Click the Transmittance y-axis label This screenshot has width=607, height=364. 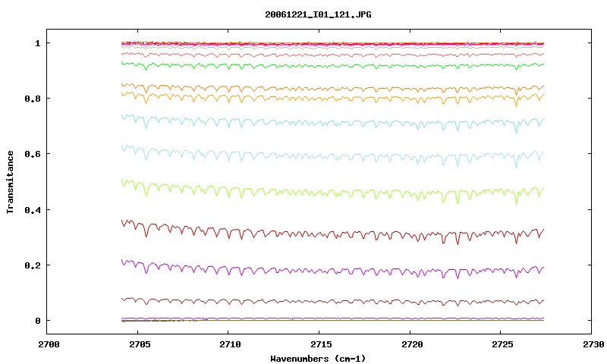[x=10, y=182]
